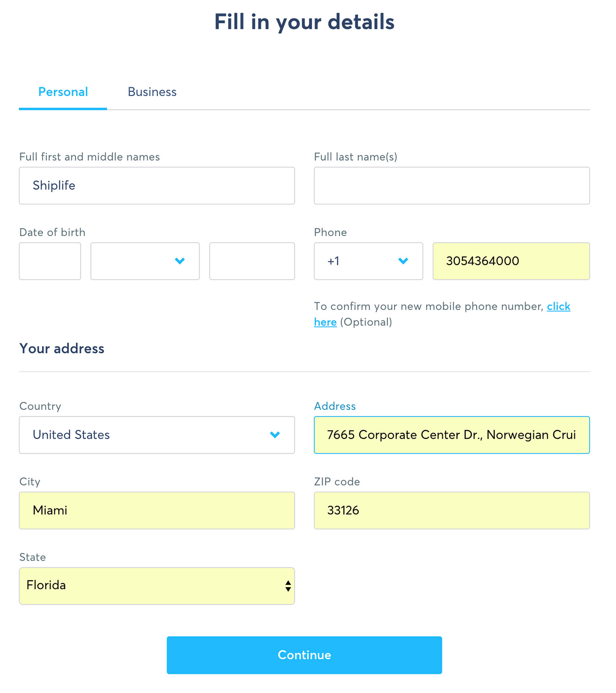Click the ZIP code field 33126
Image resolution: width=616 pixels, height=693 pixels.
[x=451, y=511]
